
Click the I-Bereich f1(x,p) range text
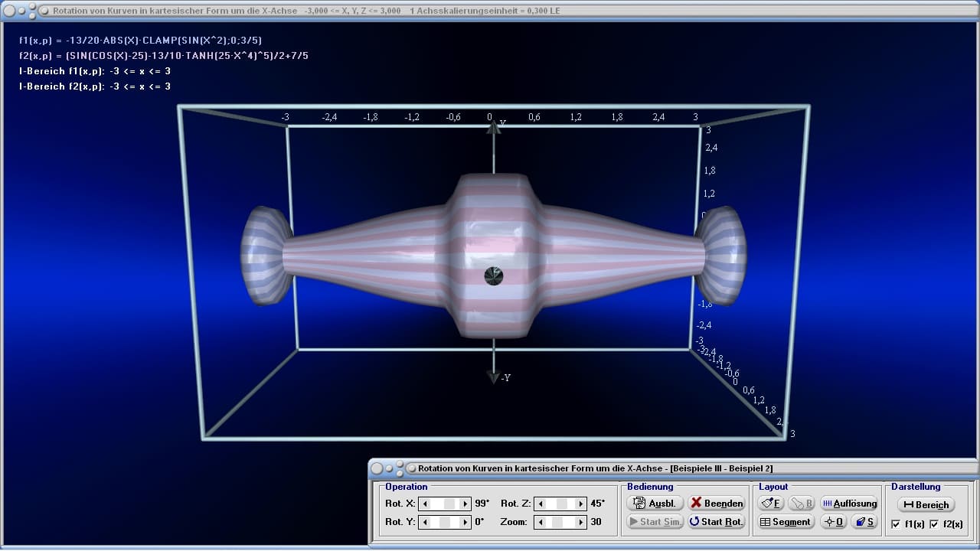[x=95, y=71]
